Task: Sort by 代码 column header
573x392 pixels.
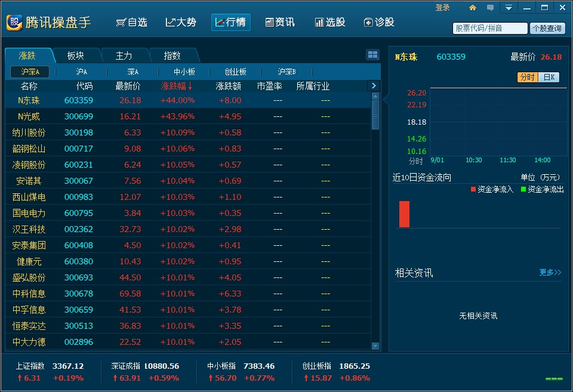Action: point(84,87)
